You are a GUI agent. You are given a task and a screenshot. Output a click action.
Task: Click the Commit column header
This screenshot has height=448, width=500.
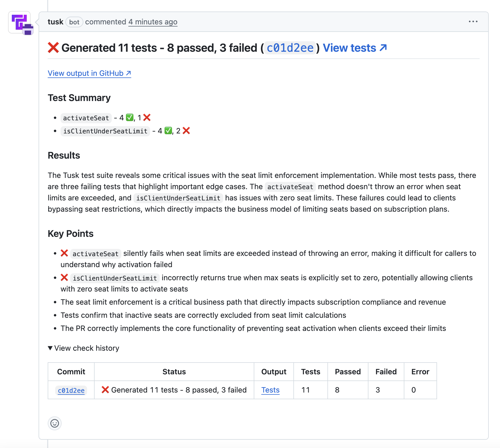pos(71,372)
